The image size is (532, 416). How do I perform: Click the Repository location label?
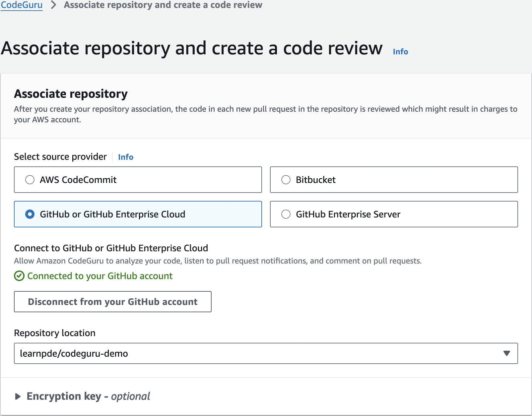pos(55,333)
